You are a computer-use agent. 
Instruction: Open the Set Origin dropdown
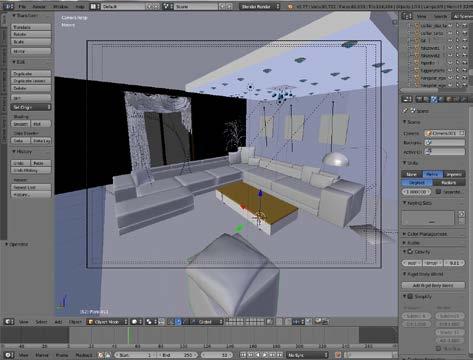click(x=31, y=107)
